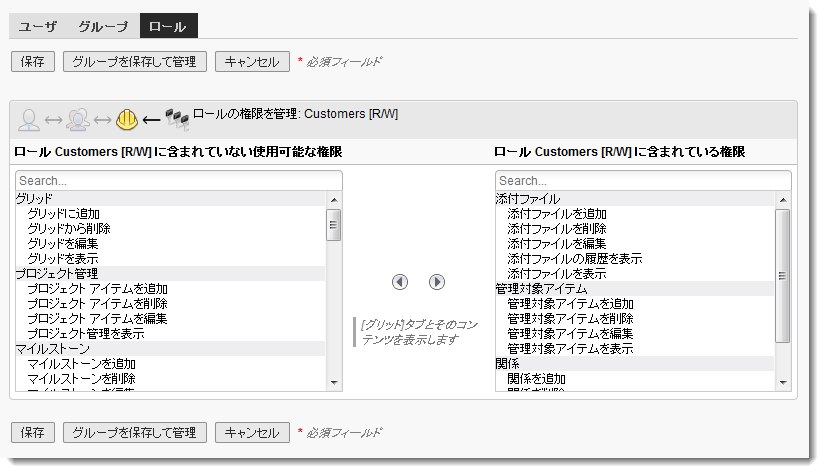Click the right list scrollbar thumb
Image resolution: width=824 pixels, height=473 pixels.
783,276
